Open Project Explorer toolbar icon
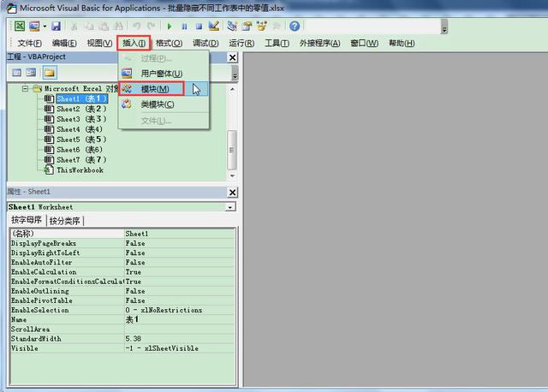The height and width of the screenshot is (392, 548). tap(232, 26)
